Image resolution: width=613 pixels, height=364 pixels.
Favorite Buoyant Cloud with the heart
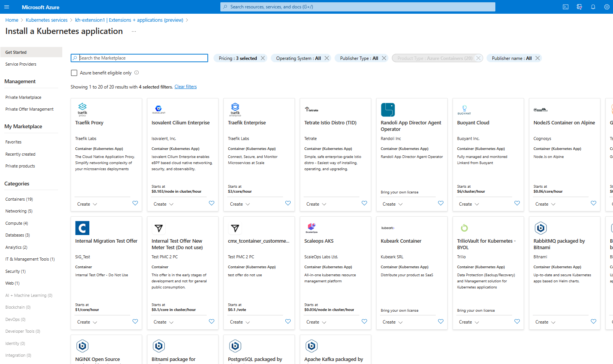(517, 203)
